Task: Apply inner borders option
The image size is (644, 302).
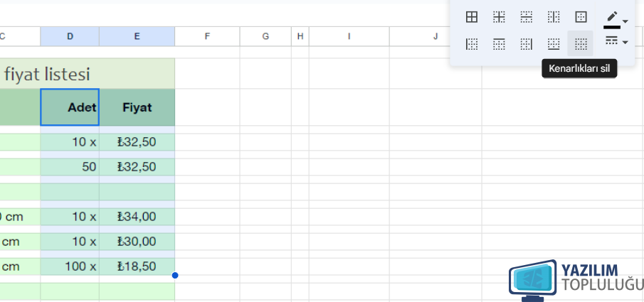Action: point(499,17)
